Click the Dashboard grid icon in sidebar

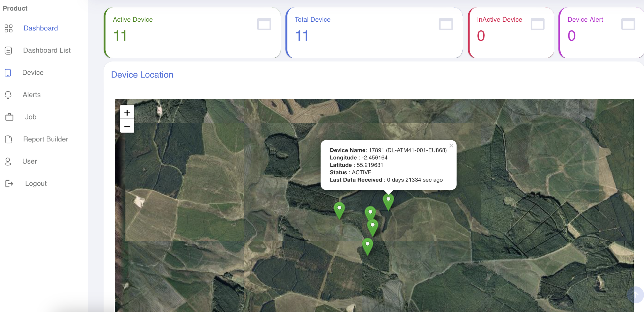coord(9,28)
